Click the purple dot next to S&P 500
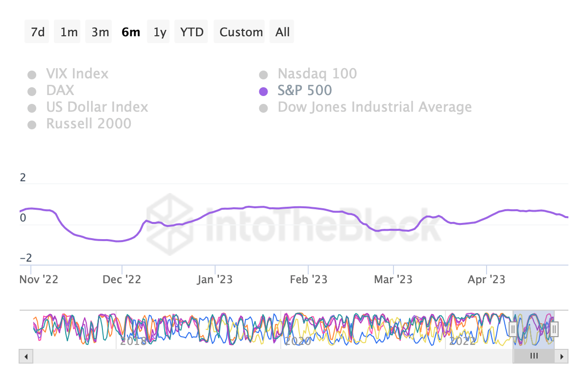Image resolution: width=588 pixels, height=392 pixels. (263, 91)
